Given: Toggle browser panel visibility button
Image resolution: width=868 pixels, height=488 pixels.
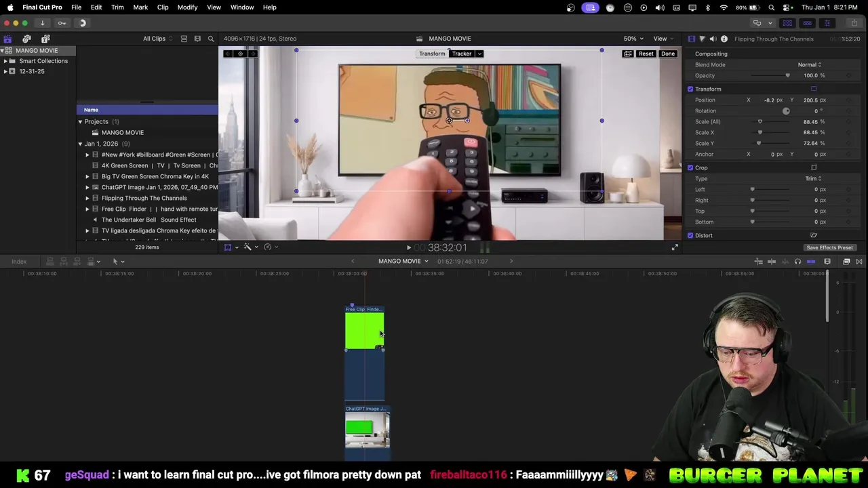Looking at the screenshot, I should pyautogui.click(x=787, y=23).
